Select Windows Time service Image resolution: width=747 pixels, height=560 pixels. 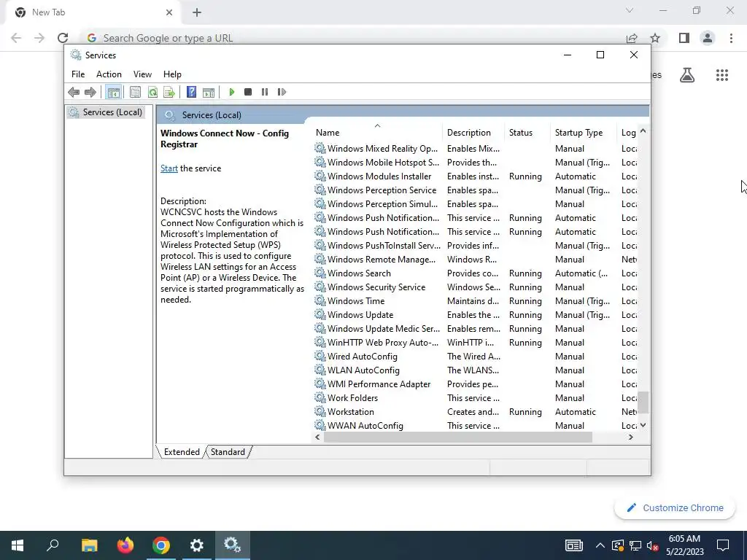pyautogui.click(x=476, y=301)
